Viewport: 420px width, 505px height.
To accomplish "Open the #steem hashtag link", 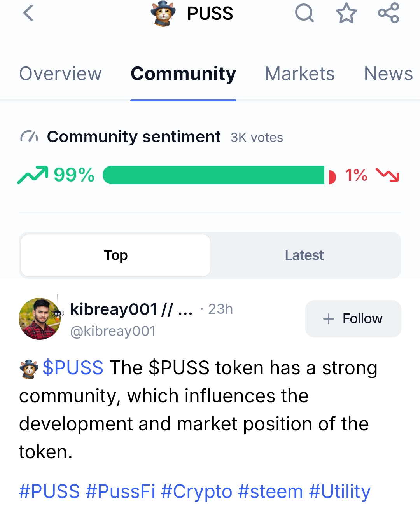I will click(270, 491).
